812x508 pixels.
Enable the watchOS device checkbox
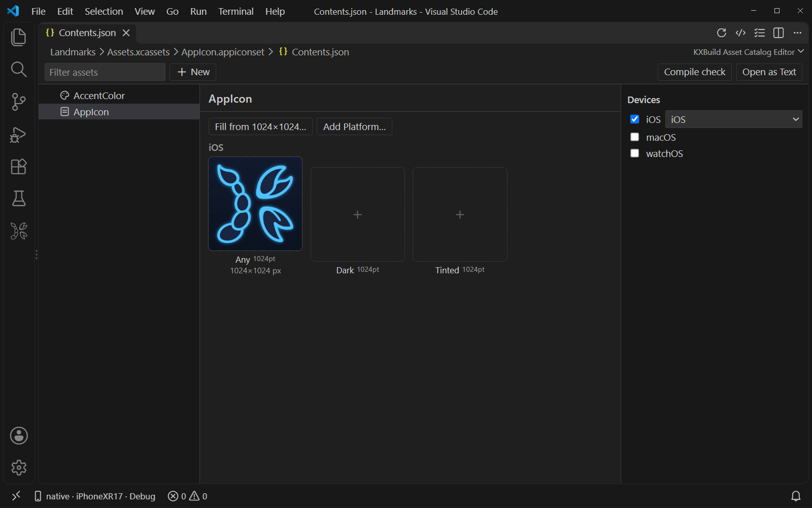pyautogui.click(x=634, y=153)
